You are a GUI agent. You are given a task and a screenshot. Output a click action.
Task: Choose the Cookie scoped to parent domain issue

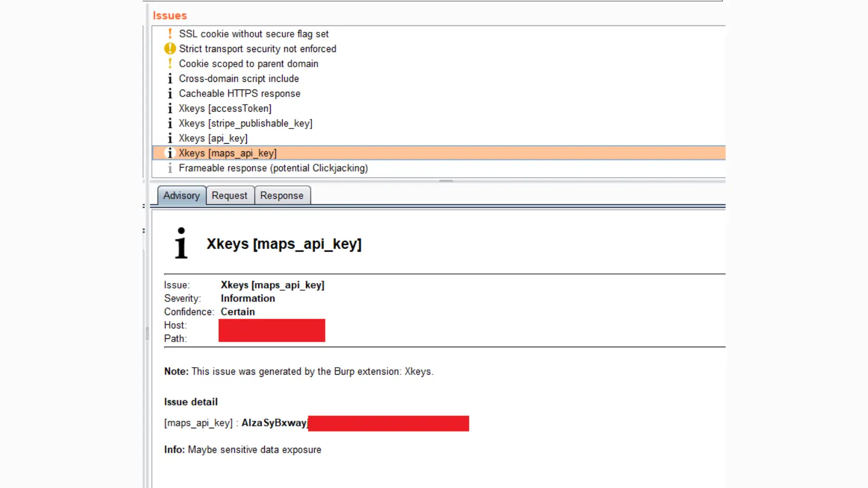point(248,63)
